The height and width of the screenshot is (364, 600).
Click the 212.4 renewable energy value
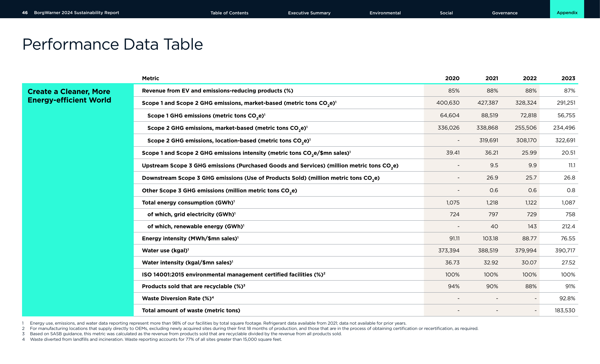point(568,227)
